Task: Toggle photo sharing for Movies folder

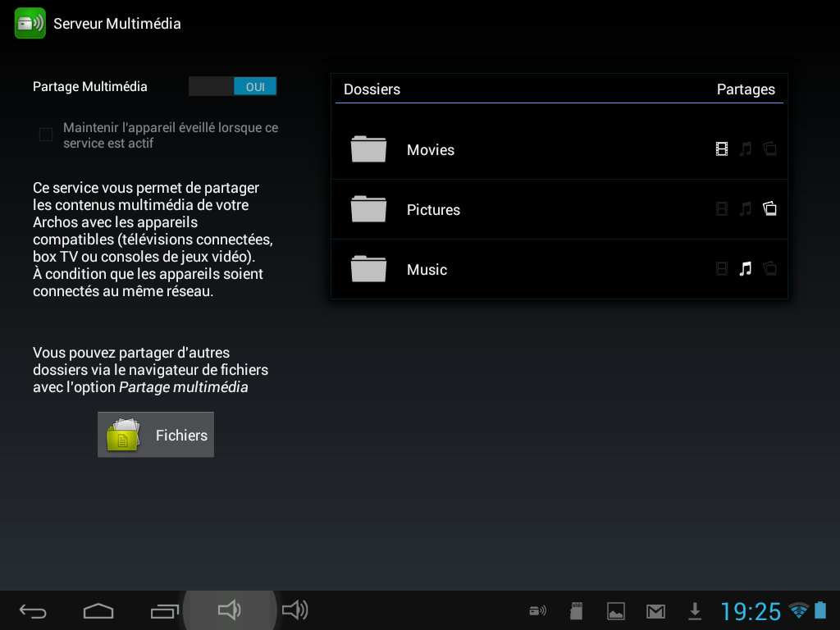Action: 769,149
